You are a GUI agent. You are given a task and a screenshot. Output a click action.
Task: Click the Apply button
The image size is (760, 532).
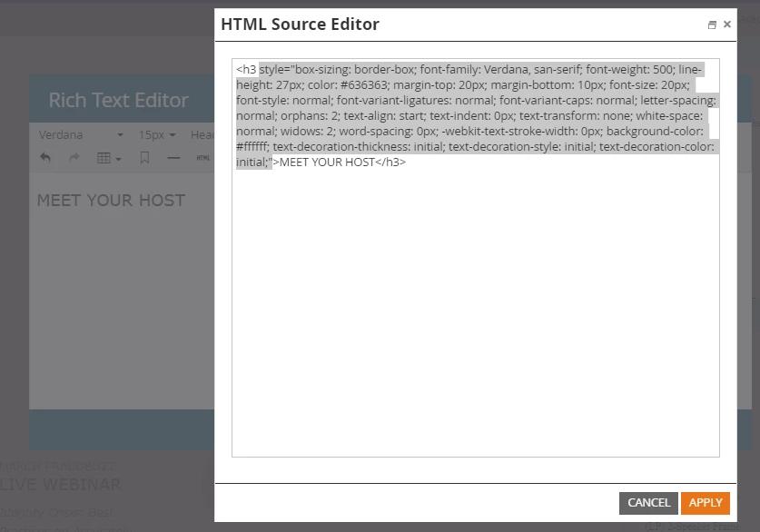[x=705, y=503]
